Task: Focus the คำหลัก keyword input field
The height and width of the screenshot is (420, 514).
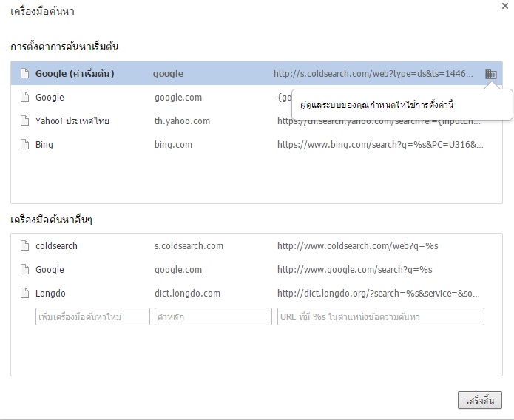Action: (213, 316)
